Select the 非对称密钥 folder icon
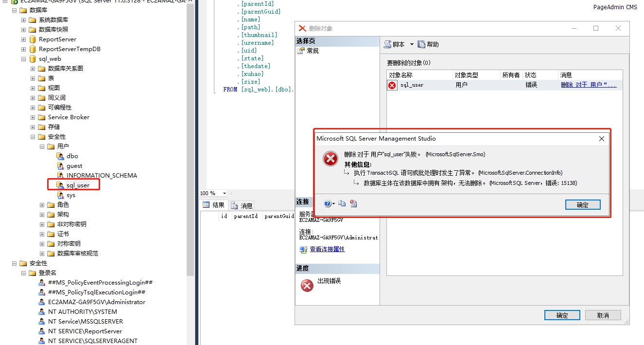 pyautogui.click(x=51, y=224)
